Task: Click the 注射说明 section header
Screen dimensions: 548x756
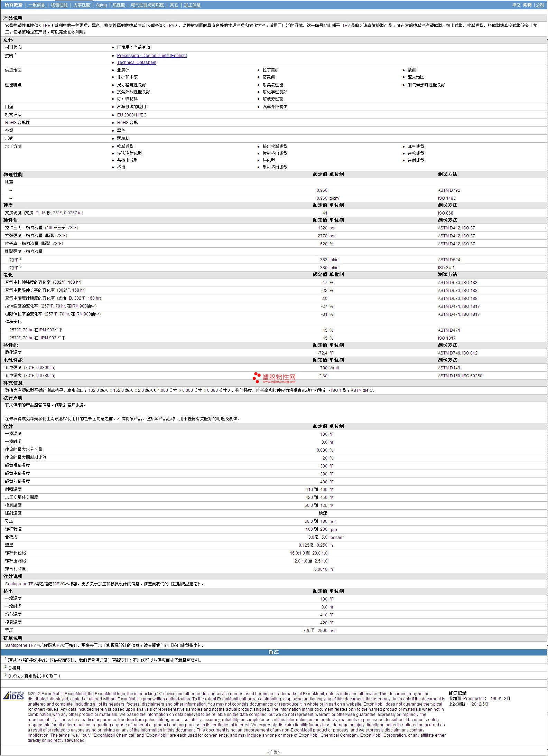Action: (x=13, y=576)
